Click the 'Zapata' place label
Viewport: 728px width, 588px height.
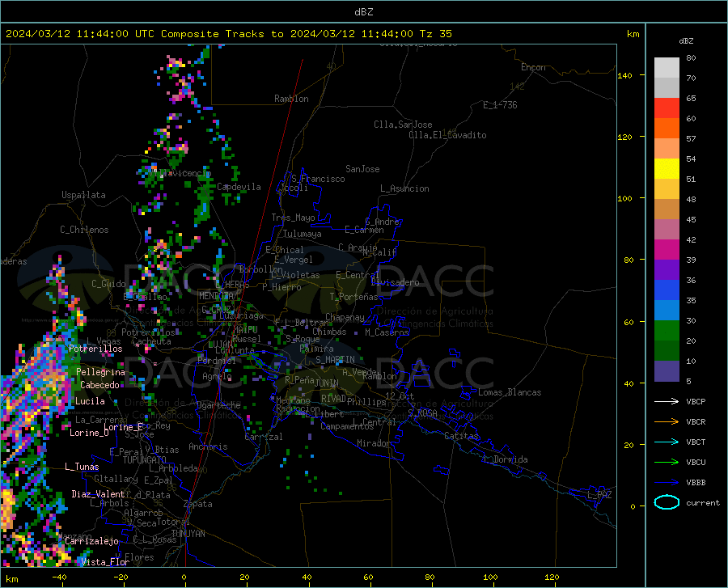pyautogui.click(x=198, y=504)
